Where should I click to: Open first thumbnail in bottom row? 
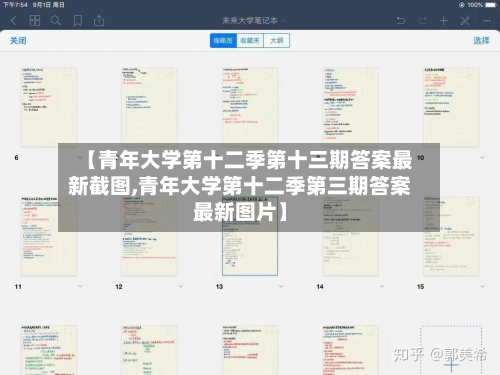point(49,350)
